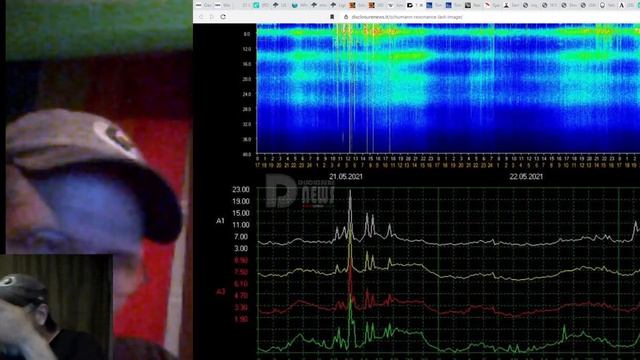640x360 pixels.
Task: Click the 15.00 axis value
Action: 241,213
